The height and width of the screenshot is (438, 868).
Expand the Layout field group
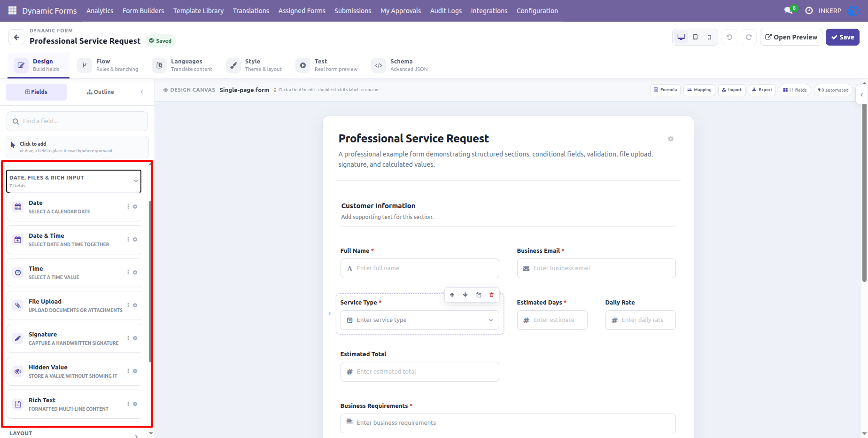coord(74,434)
